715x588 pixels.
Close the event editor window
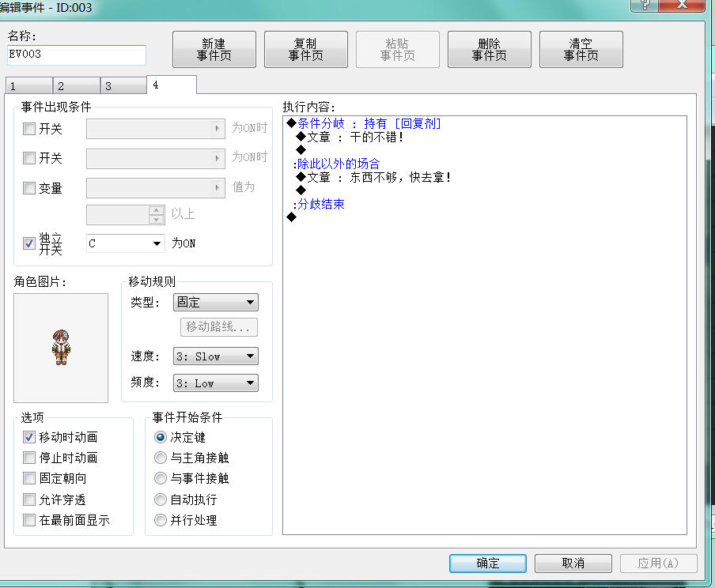pyautogui.click(x=682, y=5)
